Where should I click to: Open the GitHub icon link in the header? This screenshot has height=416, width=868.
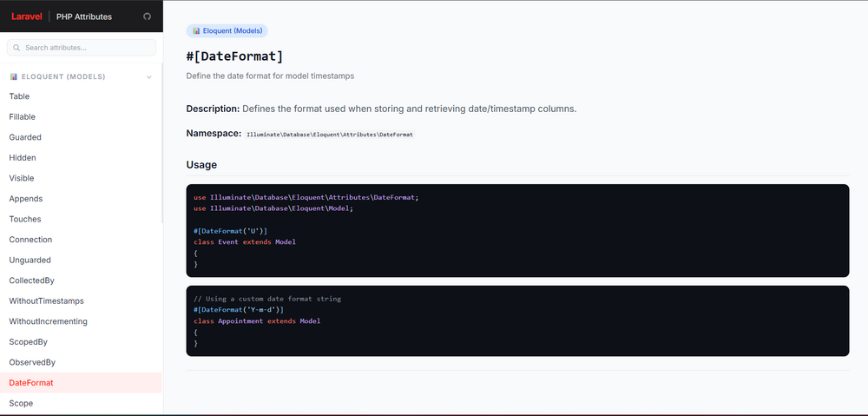pyautogui.click(x=147, y=17)
